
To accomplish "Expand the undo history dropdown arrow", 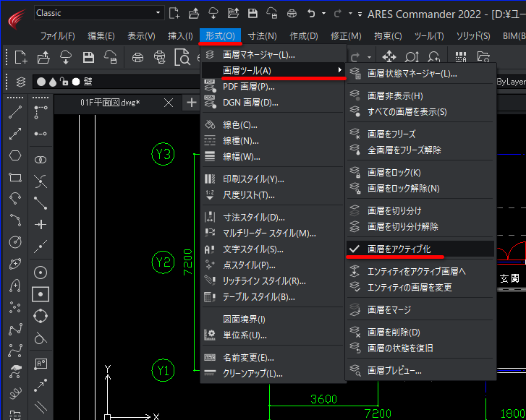I will pos(323,14).
